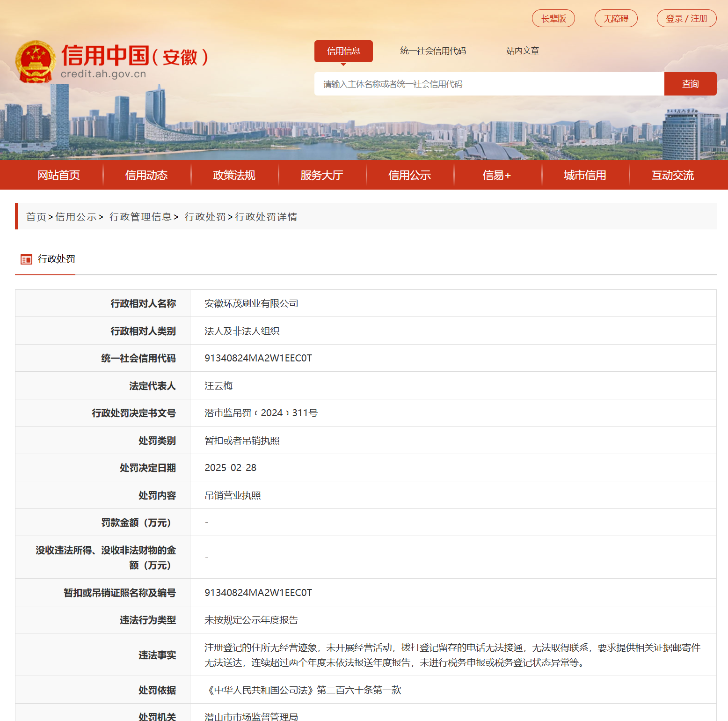The image size is (728, 721).
Task: Open the 服务大厅 menu
Action: (x=322, y=175)
